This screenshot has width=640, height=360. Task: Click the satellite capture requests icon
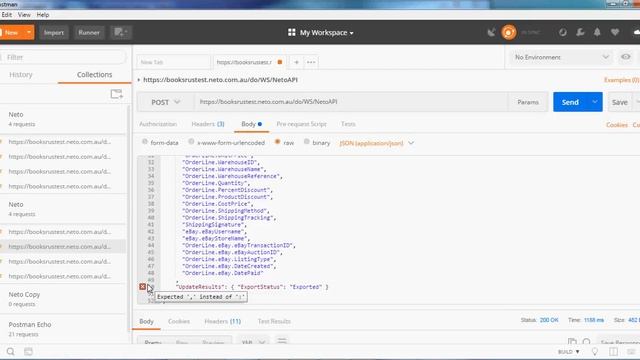(491, 33)
